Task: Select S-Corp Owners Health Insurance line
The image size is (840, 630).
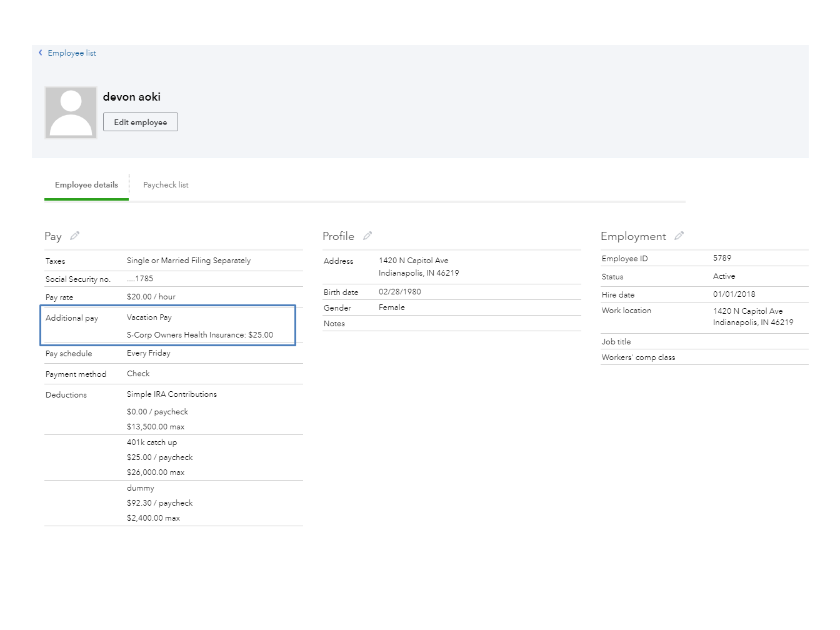Action: (x=200, y=335)
